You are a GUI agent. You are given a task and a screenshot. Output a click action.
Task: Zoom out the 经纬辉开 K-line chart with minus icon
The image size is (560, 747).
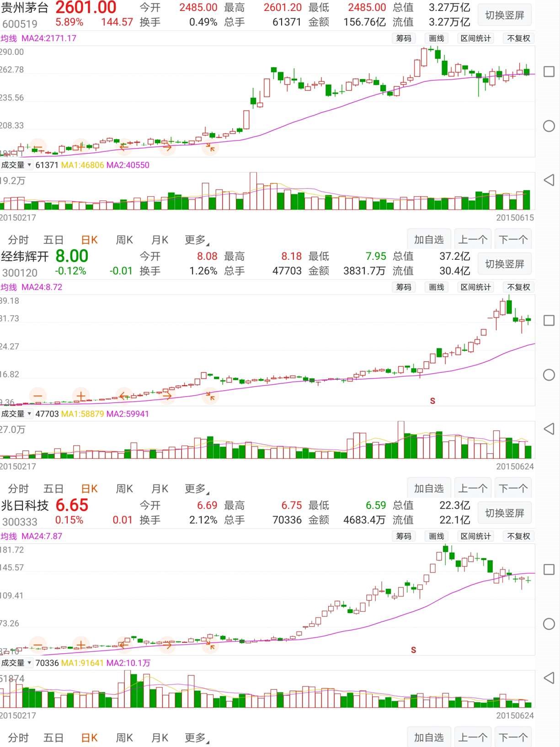coord(38,396)
